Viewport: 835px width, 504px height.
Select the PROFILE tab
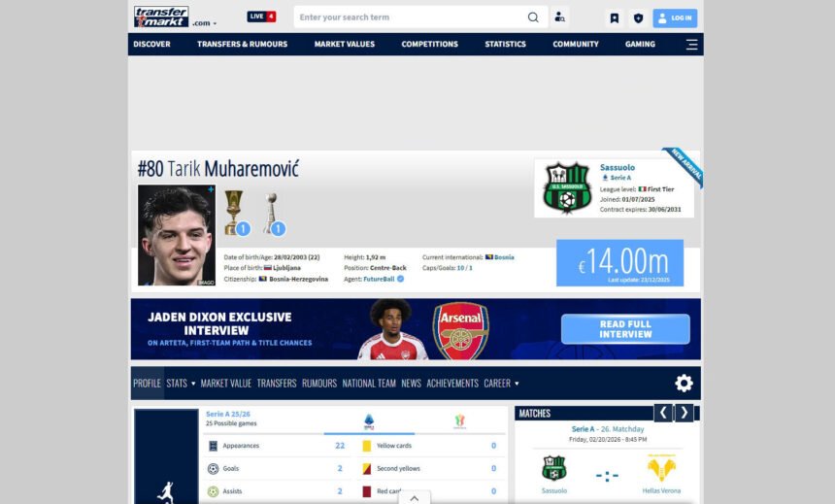(147, 383)
